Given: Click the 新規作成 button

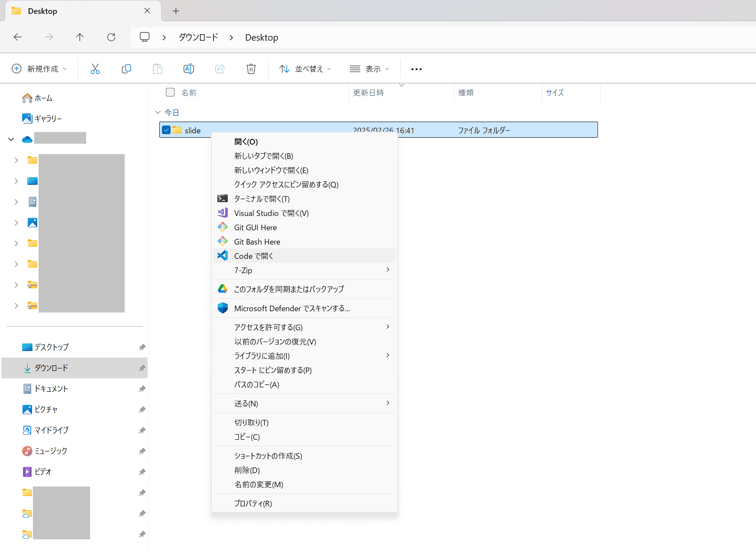Looking at the screenshot, I should click(39, 69).
